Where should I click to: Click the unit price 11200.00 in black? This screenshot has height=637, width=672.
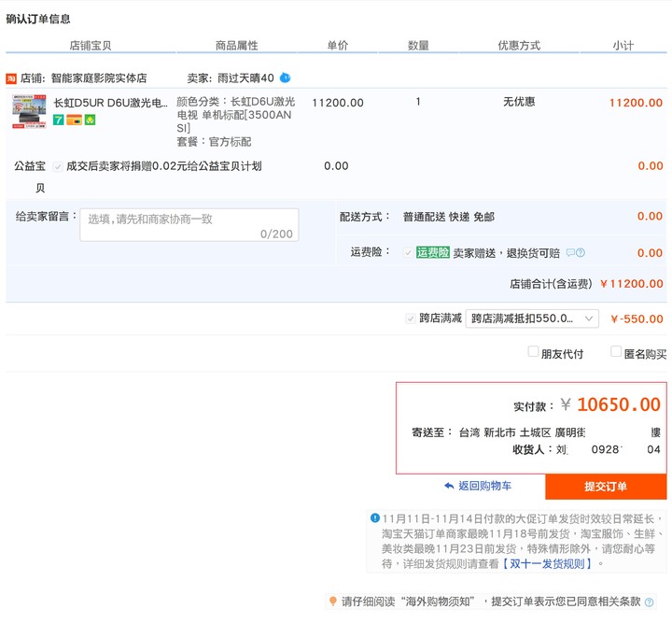point(338,103)
